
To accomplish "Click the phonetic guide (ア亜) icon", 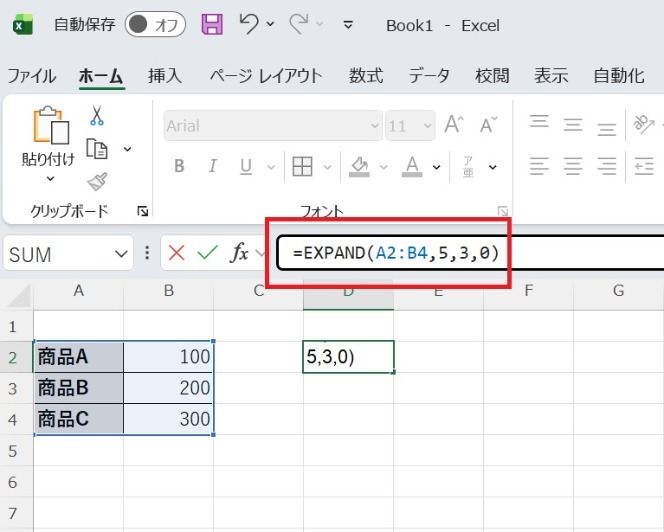I will tap(468, 166).
